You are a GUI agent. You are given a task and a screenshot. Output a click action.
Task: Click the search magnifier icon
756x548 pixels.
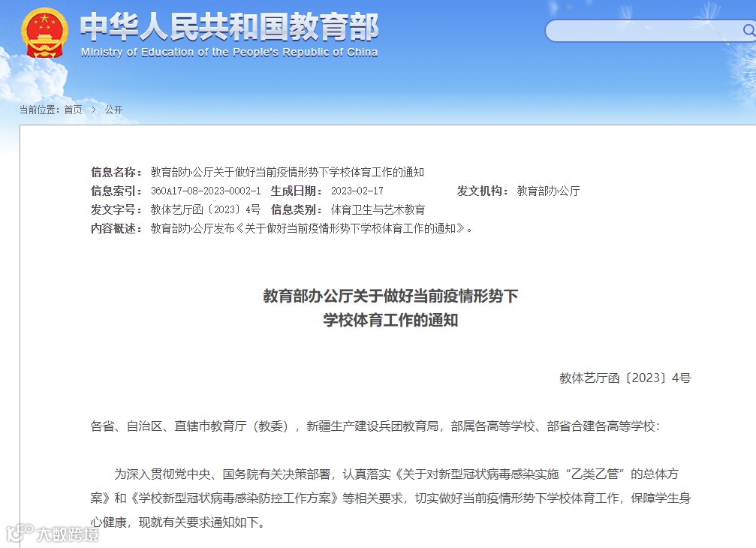[x=748, y=30]
